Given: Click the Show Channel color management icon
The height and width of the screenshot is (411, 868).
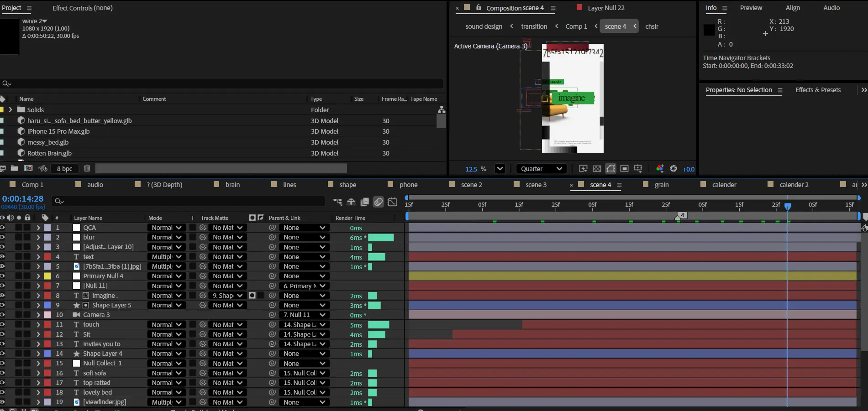Looking at the screenshot, I should 659,169.
